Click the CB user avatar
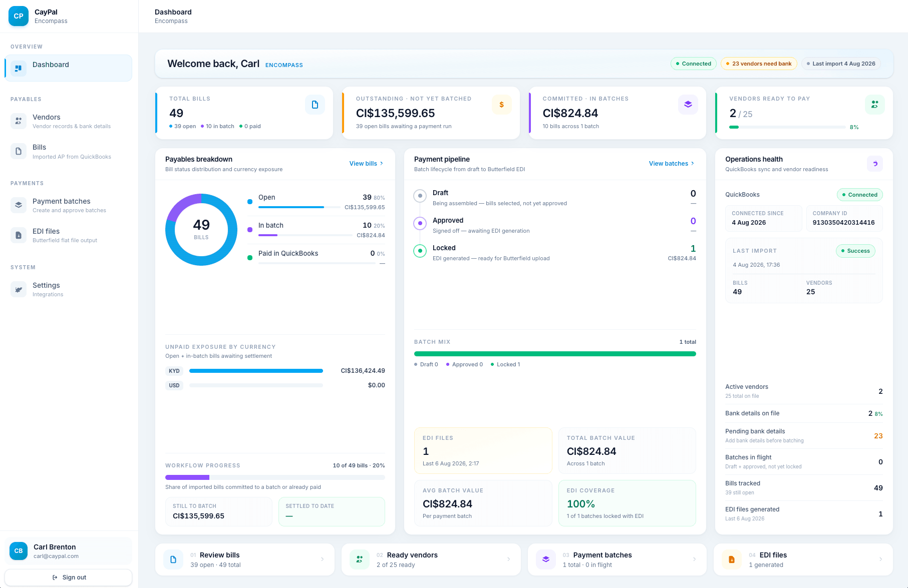This screenshot has height=588, width=908. tap(19, 551)
